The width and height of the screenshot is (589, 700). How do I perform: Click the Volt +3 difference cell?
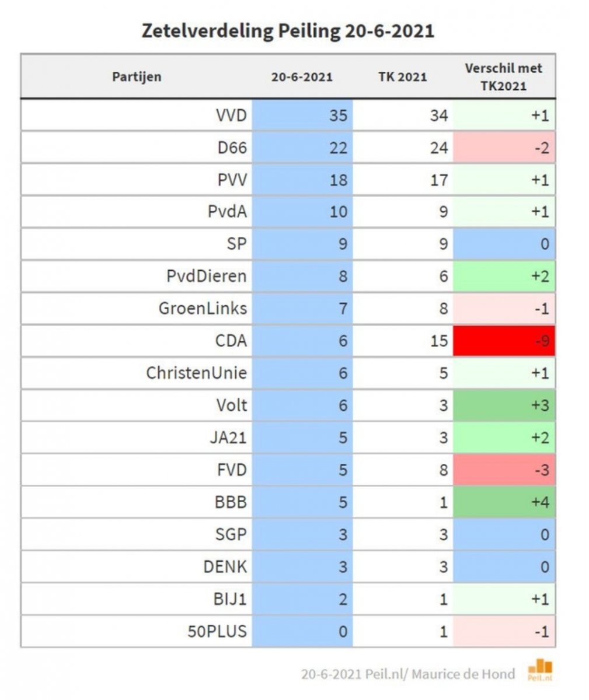pos(504,405)
